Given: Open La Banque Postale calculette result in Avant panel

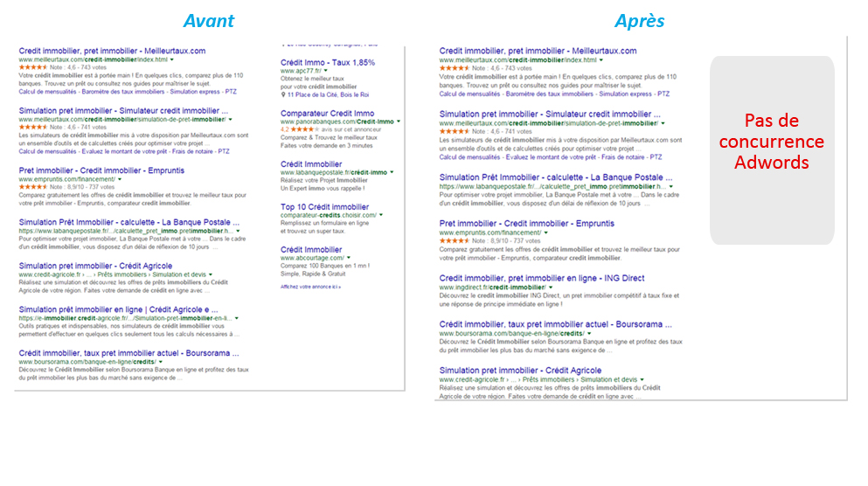Looking at the screenshot, I should 129,223.
